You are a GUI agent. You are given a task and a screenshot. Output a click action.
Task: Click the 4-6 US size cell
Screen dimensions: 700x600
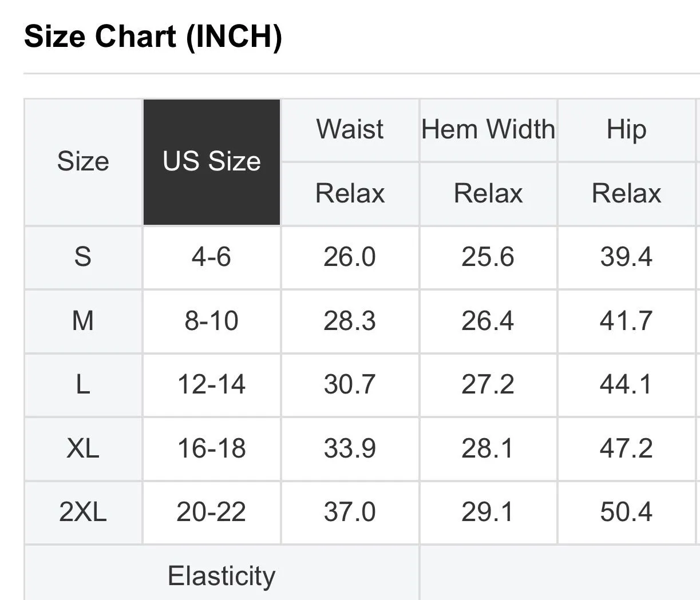[x=212, y=257]
